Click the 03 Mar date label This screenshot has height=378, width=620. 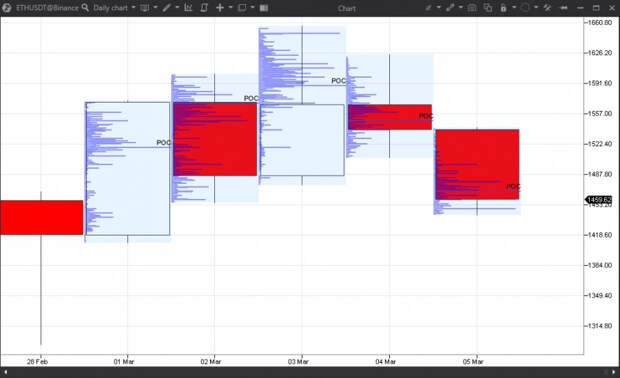(x=298, y=361)
